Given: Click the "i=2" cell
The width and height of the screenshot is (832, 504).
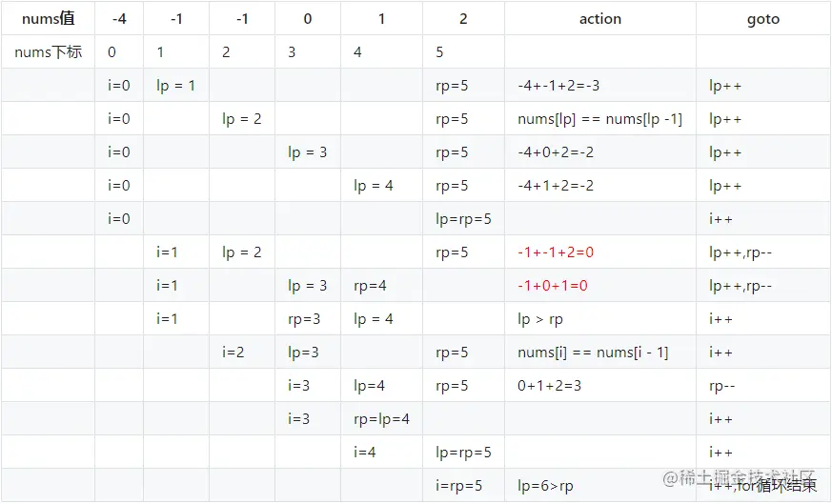Looking at the screenshot, I should [233, 353].
